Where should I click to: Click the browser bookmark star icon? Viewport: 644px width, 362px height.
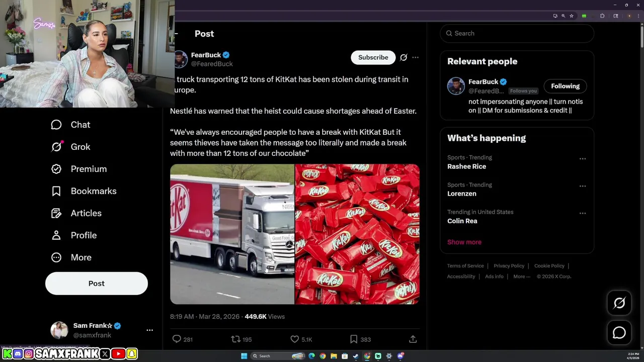coord(572,16)
